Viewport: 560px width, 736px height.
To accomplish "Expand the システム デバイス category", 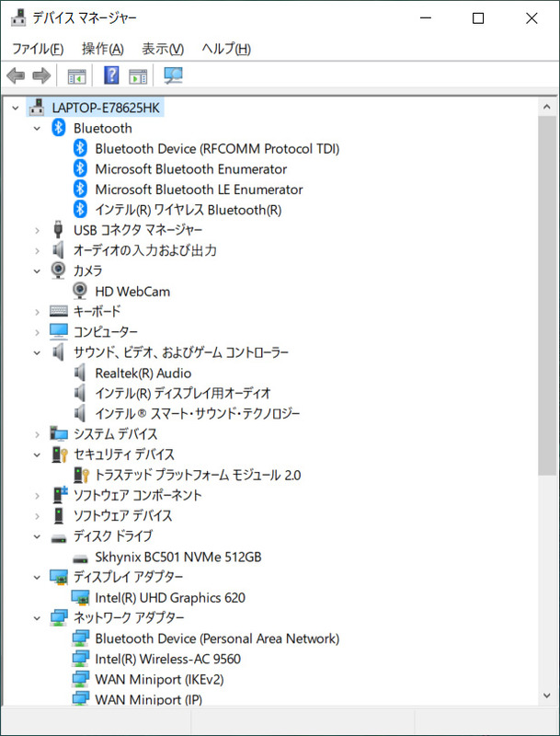I will (x=38, y=433).
